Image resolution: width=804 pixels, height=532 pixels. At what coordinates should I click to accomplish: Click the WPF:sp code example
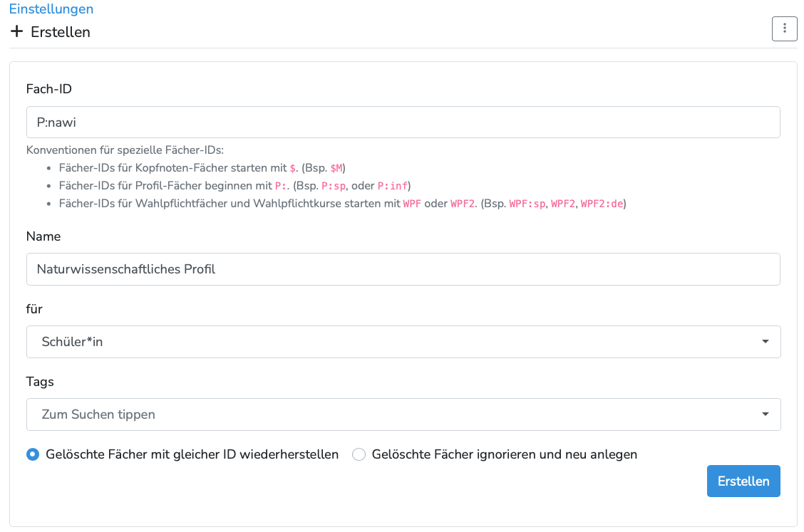[527, 204]
